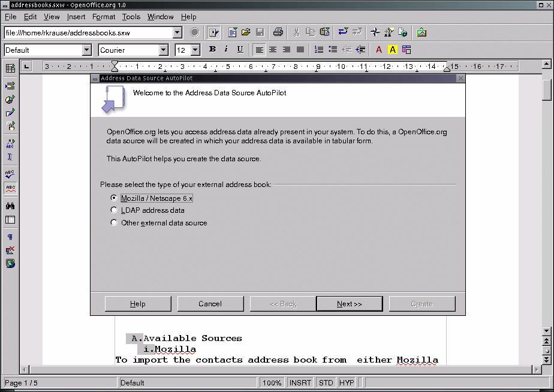Open the Window menu
This screenshot has height=392, width=554.
tap(161, 17)
